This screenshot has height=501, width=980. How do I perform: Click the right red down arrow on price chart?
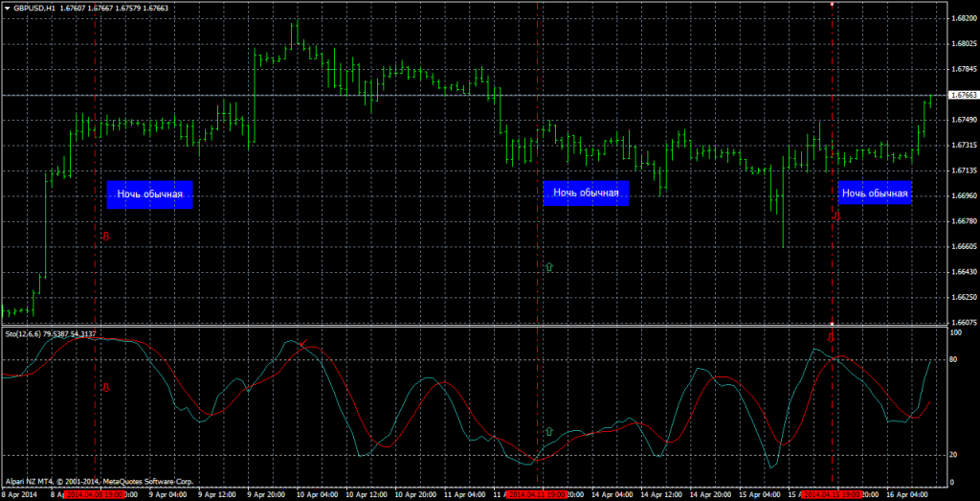[x=836, y=216]
